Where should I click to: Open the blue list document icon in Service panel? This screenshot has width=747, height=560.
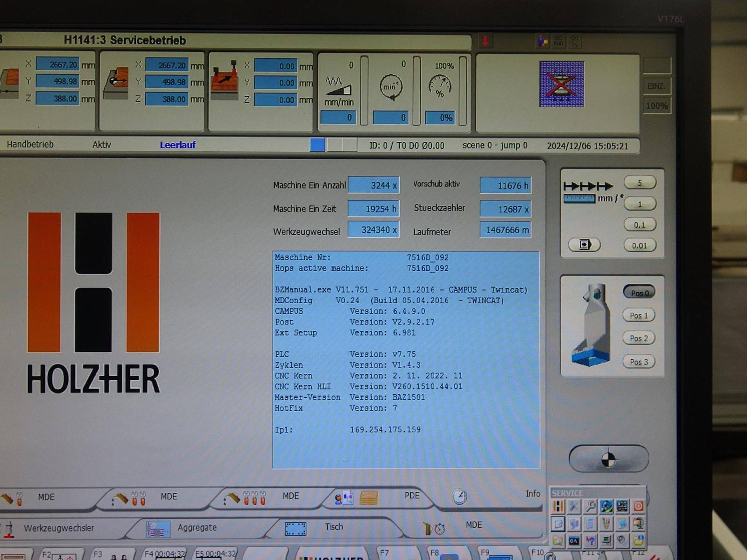point(590,524)
